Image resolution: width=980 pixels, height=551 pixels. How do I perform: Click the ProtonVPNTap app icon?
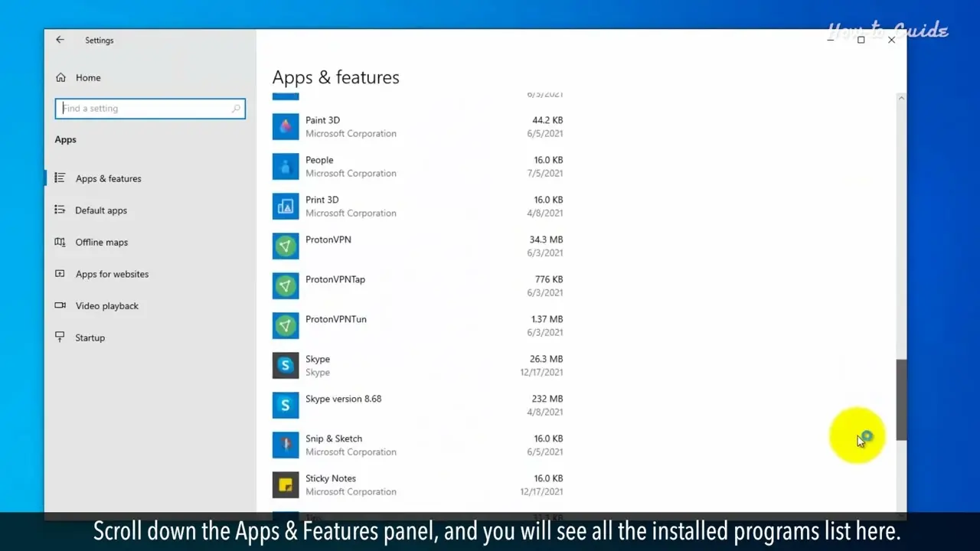point(286,285)
